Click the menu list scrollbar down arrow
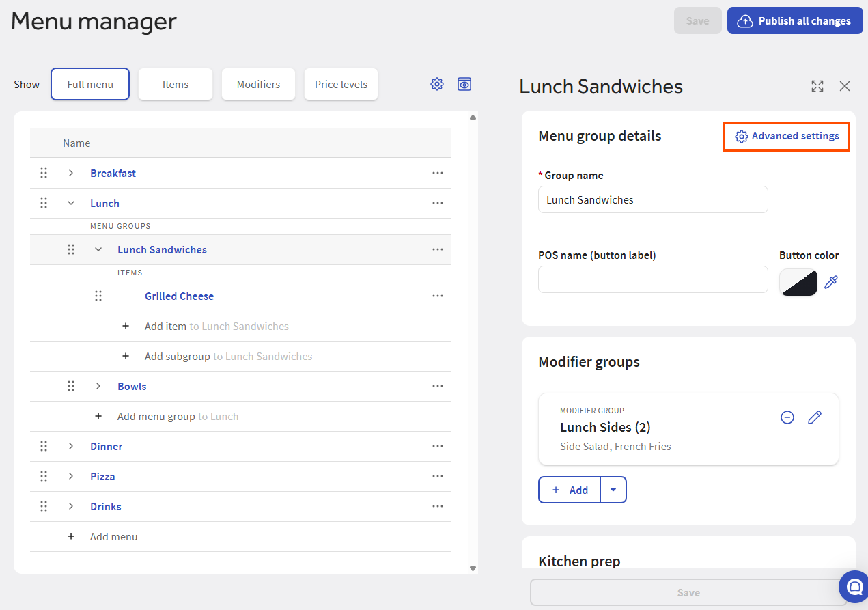Screen dimensions: 868x610 473,568
